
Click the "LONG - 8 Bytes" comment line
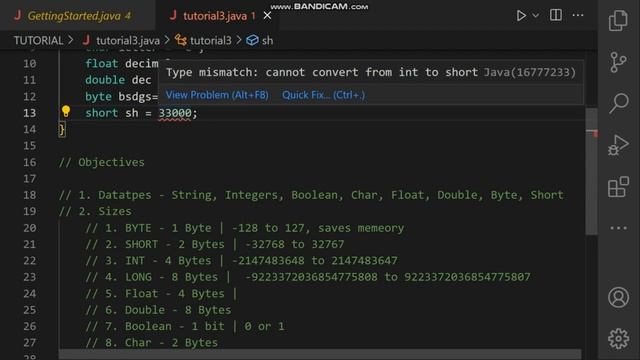click(308, 277)
